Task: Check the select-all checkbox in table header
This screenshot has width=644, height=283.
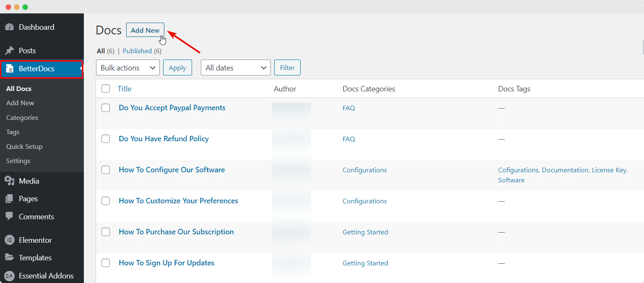Action: point(106,88)
